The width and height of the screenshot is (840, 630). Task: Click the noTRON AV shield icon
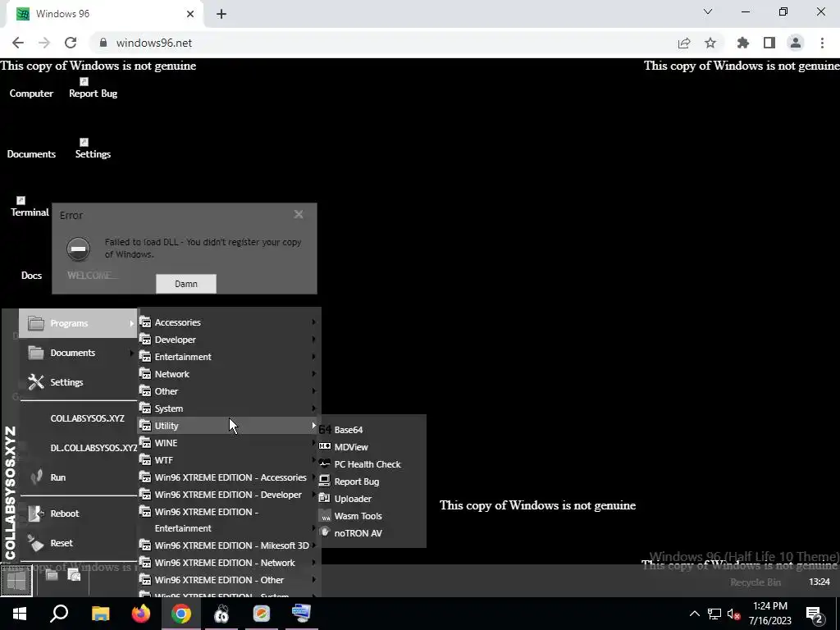(325, 532)
